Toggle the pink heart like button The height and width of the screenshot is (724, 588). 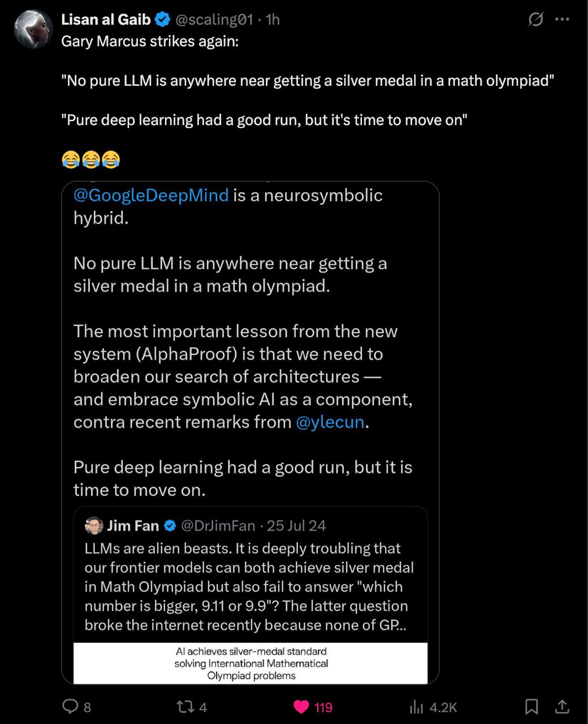coord(301,706)
